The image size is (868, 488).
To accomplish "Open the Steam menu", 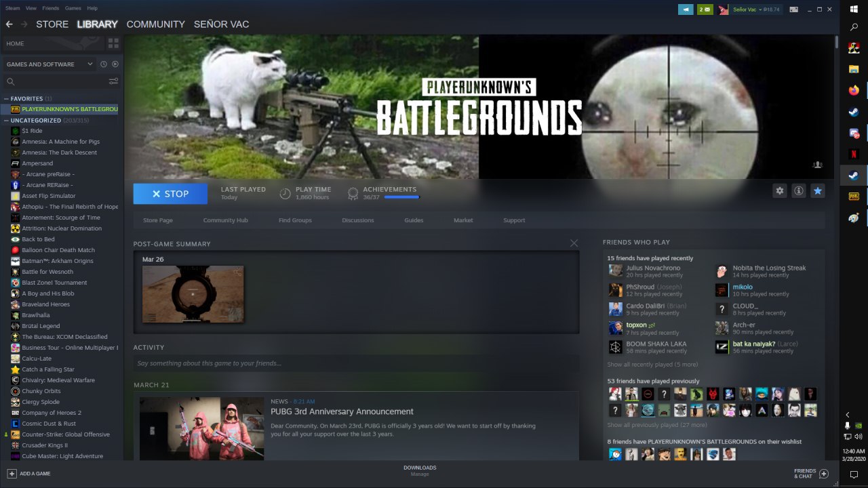I will [x=12, y=8].
